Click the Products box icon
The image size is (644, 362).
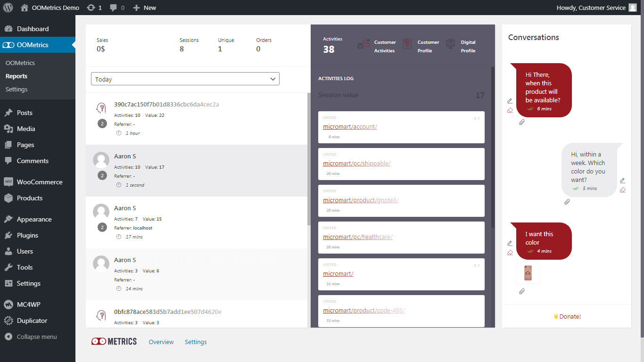pyautogui.click(x=8, y=198)
